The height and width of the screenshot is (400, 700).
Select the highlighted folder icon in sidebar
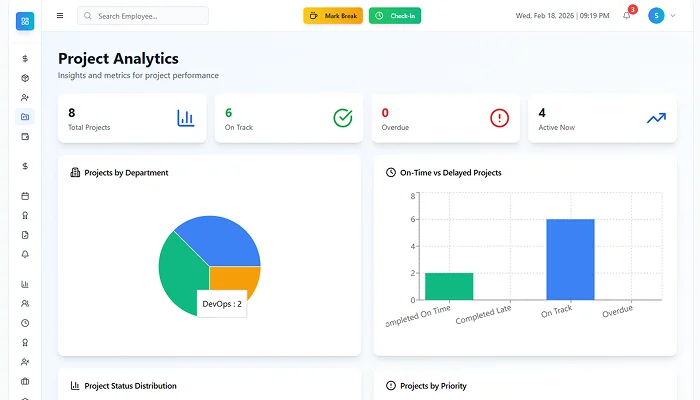(x=25, y=117)
